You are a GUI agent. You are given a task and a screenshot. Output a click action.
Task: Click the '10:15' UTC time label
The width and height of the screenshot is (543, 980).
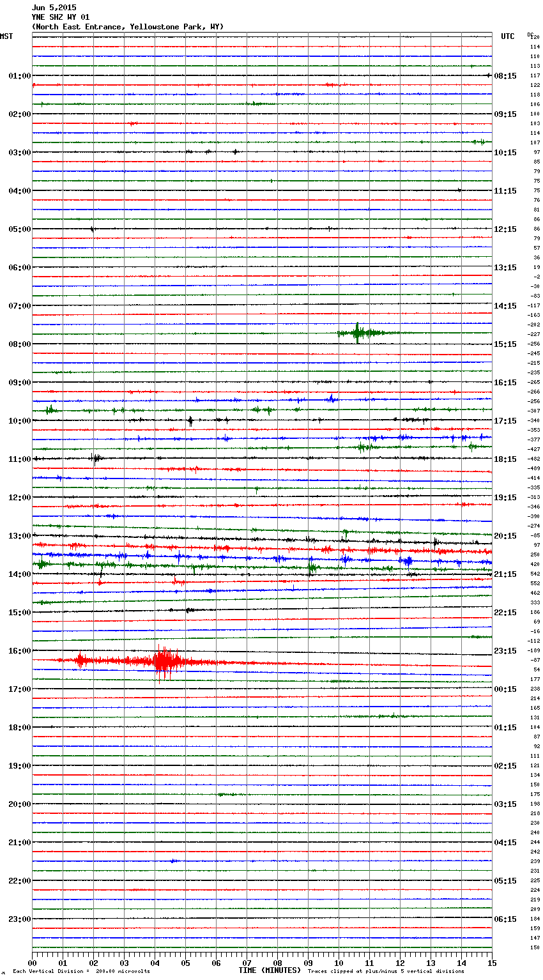505,153
